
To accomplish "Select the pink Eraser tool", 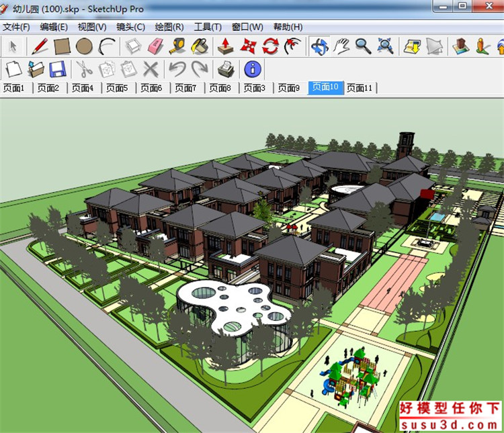I will click(x=156, y=46).
